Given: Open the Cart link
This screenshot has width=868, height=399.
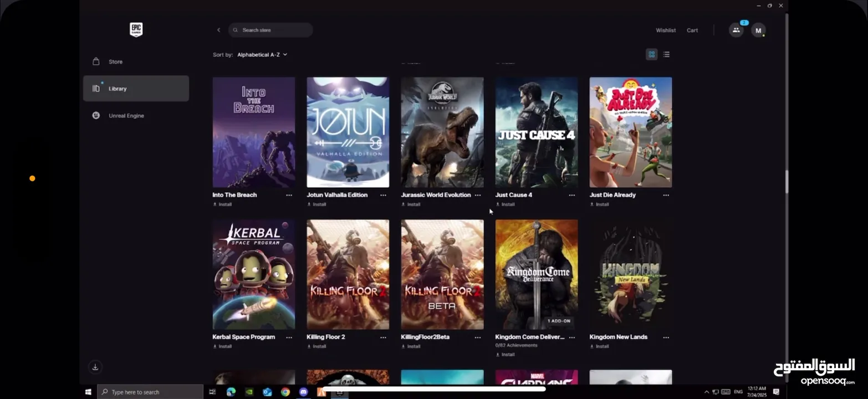Looking at the screenshot, I should (x=692, y=30).
